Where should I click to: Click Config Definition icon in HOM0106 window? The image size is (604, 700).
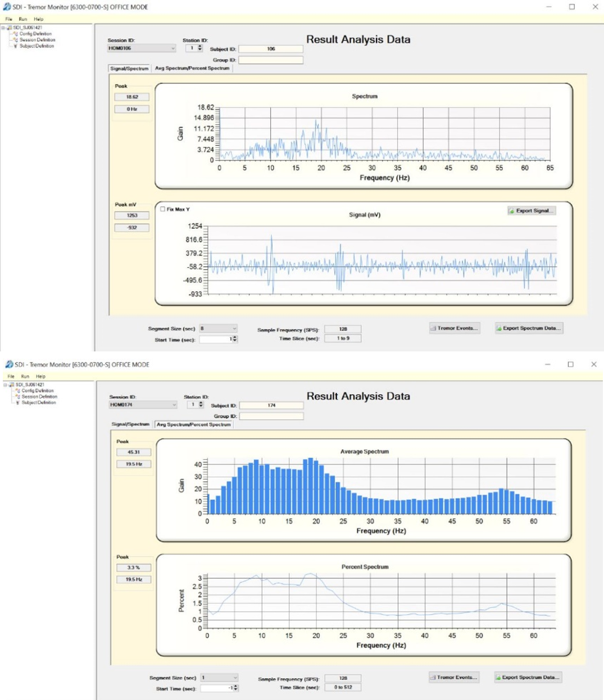[16, 34]
